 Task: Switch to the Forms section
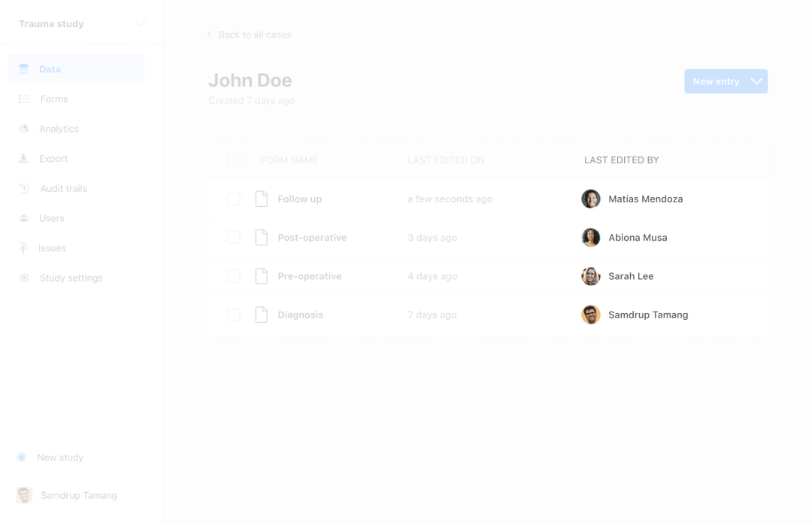[53, 99]
